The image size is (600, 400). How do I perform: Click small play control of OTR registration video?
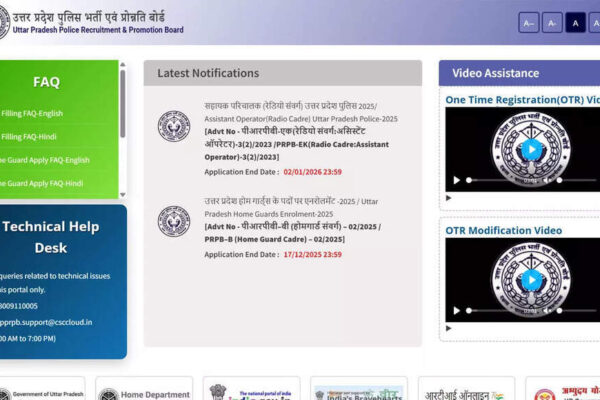tap(456, 180)
